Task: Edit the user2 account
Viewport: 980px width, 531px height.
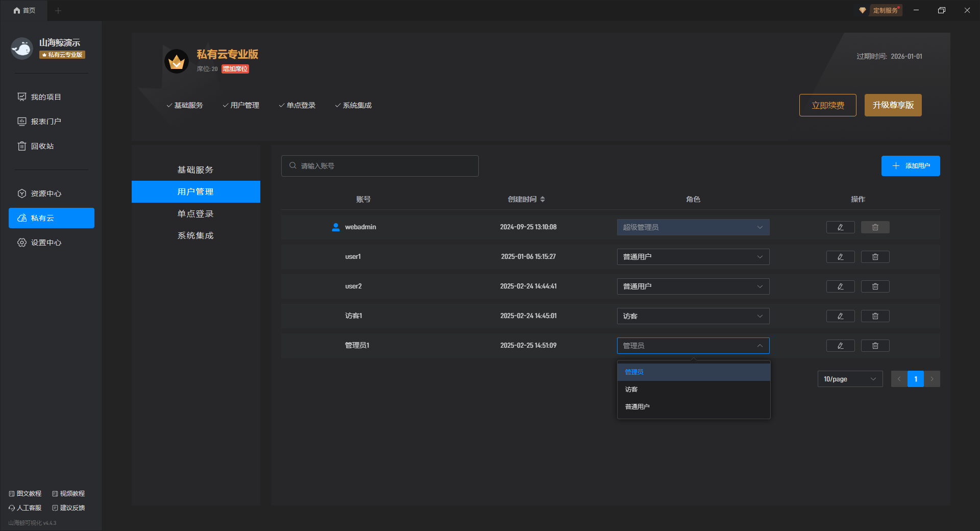Action: (840, 286)
